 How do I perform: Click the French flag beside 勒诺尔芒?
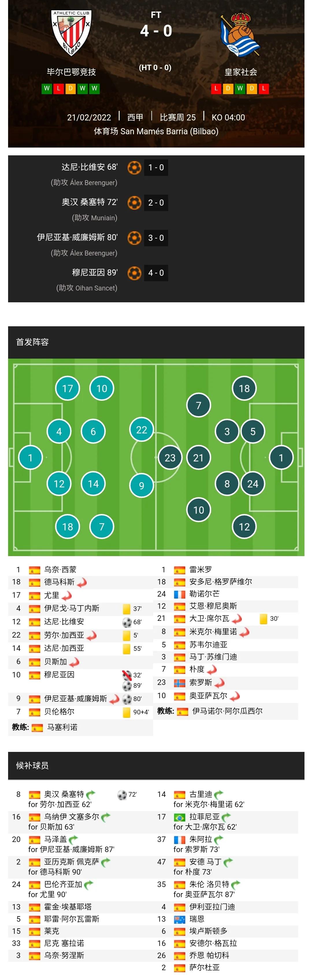point(180,594)
